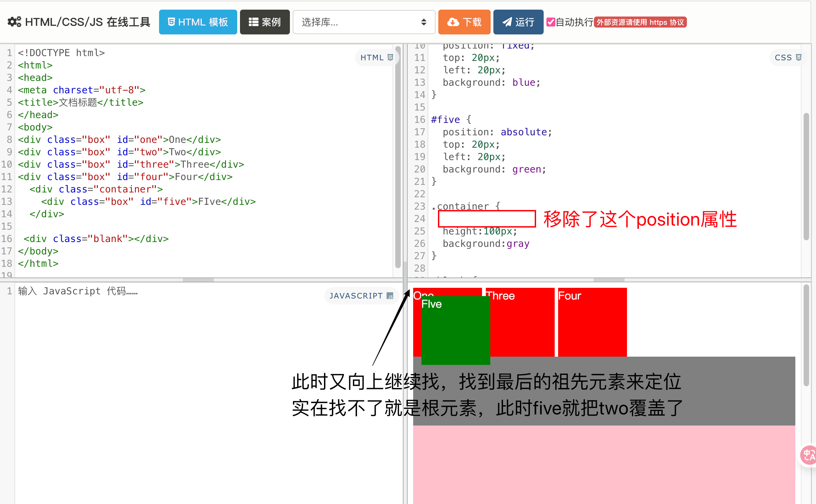Click the arrows on the library select
816x504 pixels.
pos(424,22)
